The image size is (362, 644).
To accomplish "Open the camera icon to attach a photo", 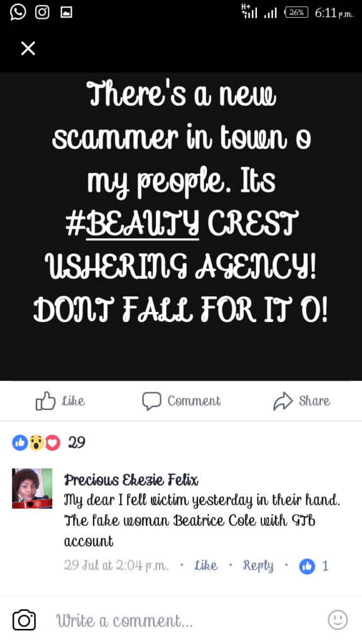I will coord(25,620).
